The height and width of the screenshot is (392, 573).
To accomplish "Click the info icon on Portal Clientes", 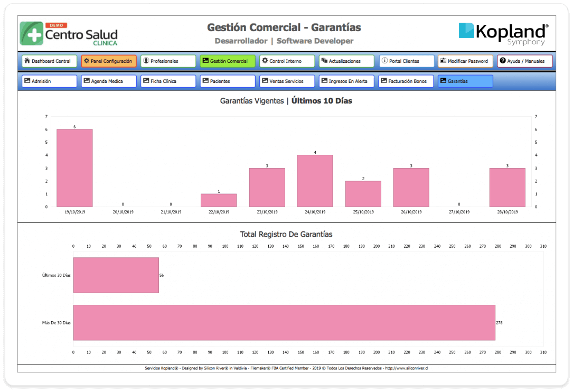I will coord(384,61).
